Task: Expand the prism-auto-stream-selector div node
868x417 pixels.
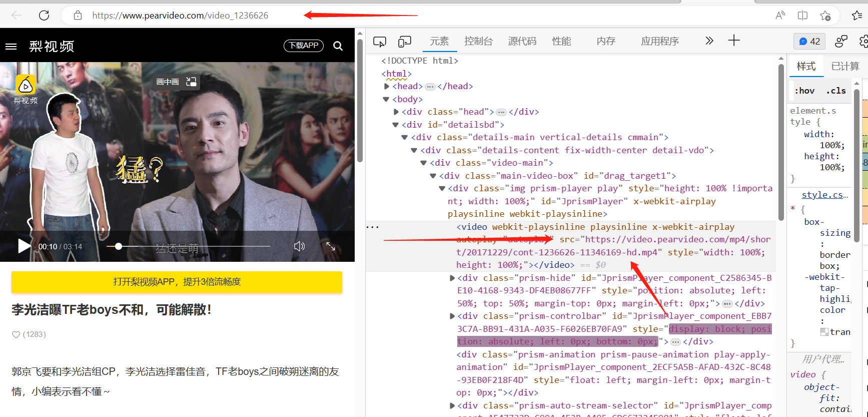Action: pos(452,406)
